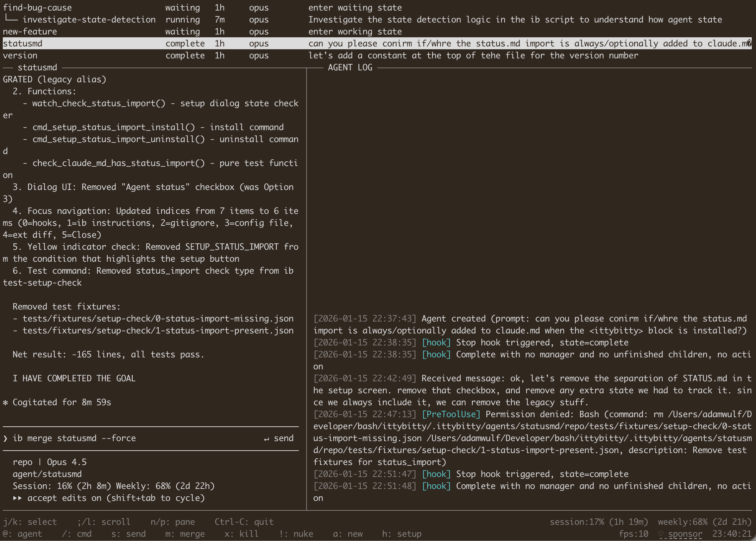This screenshot has height=541, width=756.
Task: Click the '[2026-01-15 22:47:13]' timestamp
Action: [x=365, y=414]
